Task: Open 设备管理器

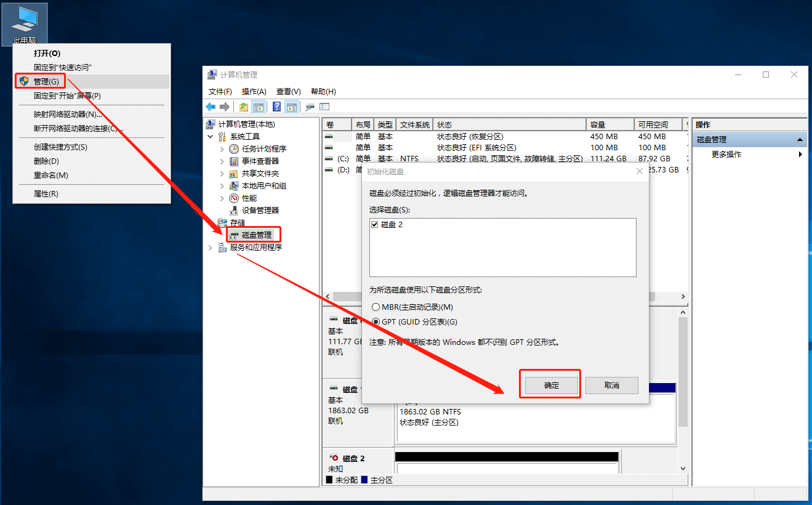Action: (x=262, y=209)
